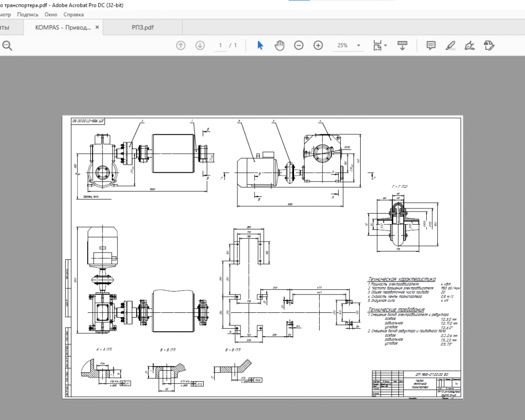This screenshot has height=420, width=525.
Task: Open the Подпись menu
Action: 28,15
